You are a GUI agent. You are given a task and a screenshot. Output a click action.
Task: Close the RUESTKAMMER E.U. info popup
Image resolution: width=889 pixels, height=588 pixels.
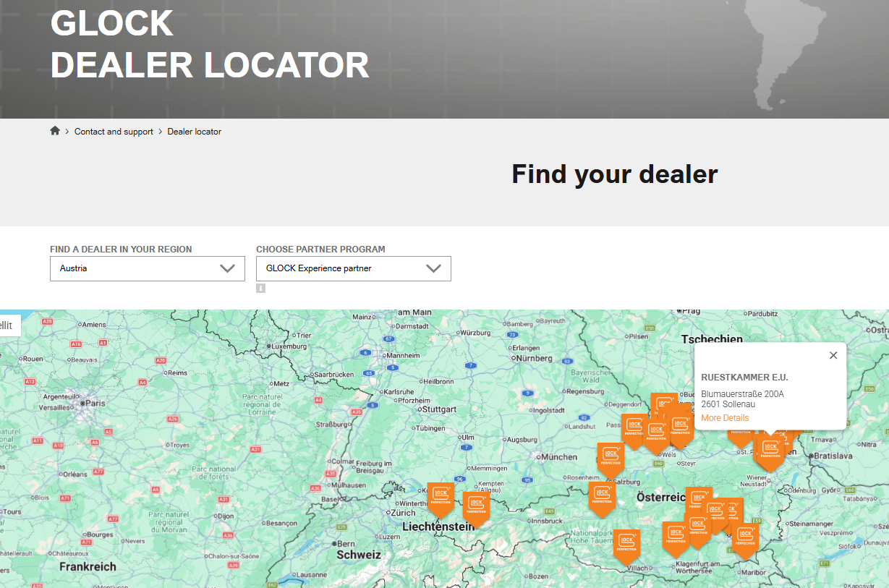(x=833, y=355)
